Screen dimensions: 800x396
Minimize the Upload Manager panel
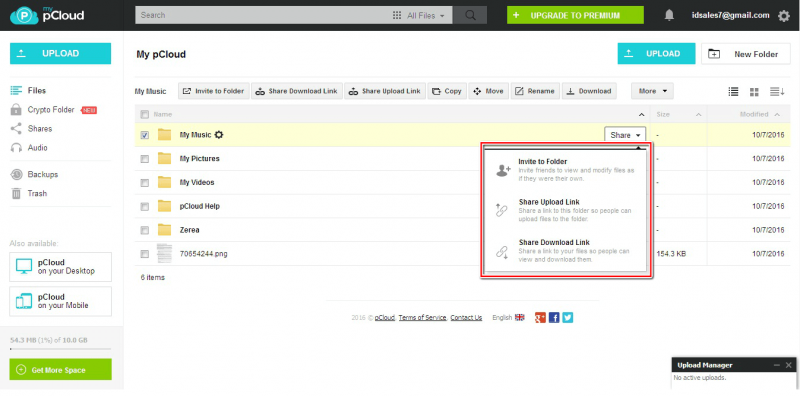click(x=777, y=365)
